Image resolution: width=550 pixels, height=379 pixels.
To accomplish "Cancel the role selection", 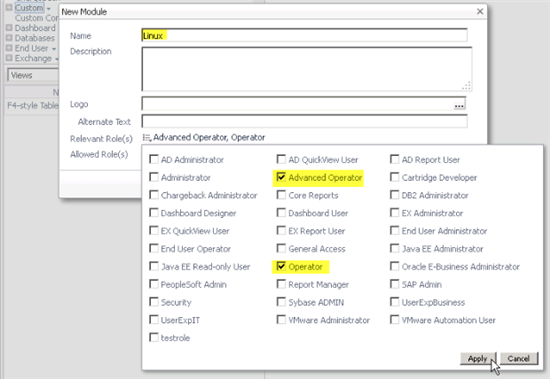I will click(519, 358).
